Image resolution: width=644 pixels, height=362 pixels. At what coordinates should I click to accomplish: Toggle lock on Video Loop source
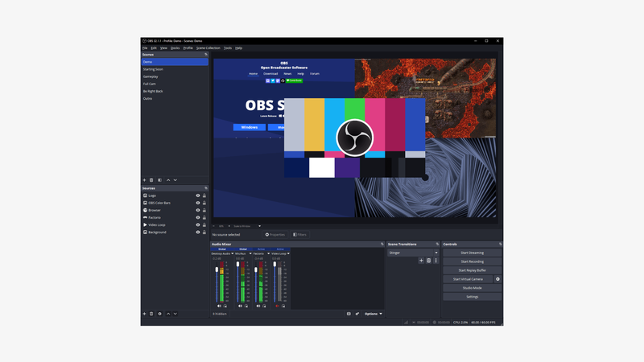pos(204,225)
